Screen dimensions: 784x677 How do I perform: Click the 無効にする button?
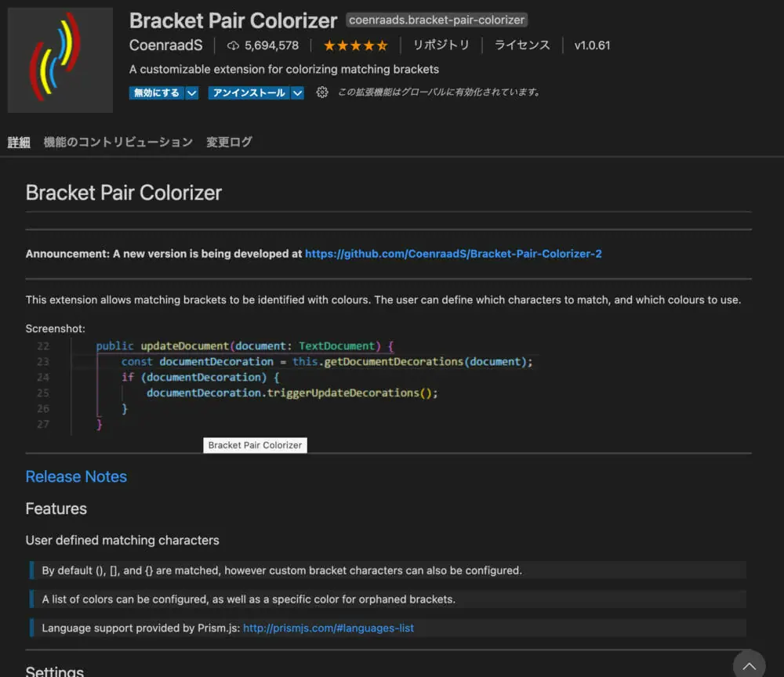[156, 93]
